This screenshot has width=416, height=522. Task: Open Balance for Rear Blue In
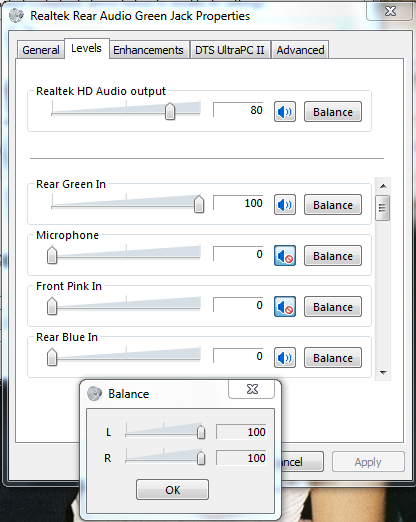333,358
